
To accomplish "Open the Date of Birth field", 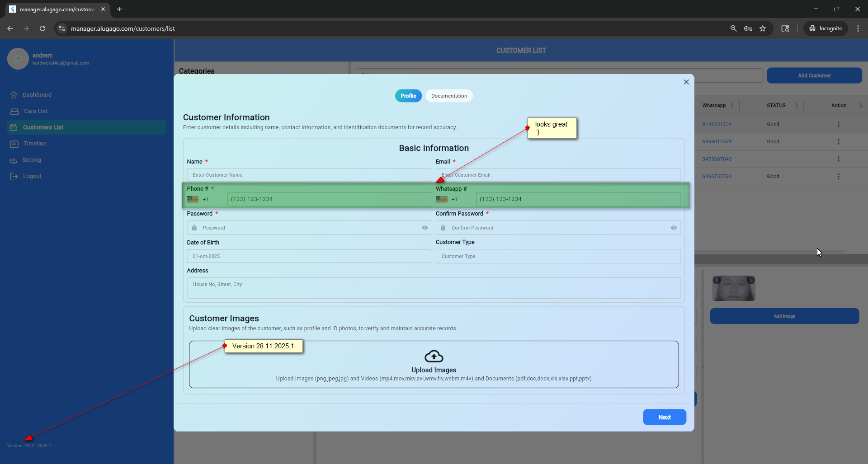I will pyautogui.click(x=309, y=256).
